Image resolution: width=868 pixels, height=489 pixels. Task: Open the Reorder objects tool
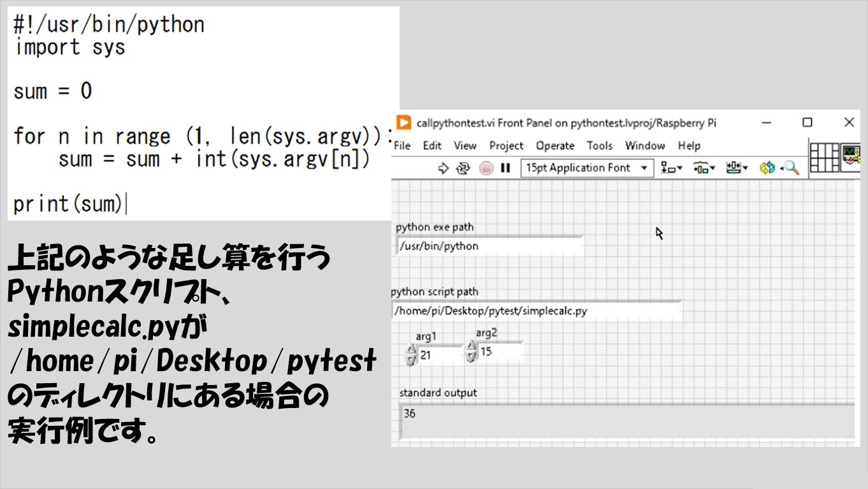(767, 168)
